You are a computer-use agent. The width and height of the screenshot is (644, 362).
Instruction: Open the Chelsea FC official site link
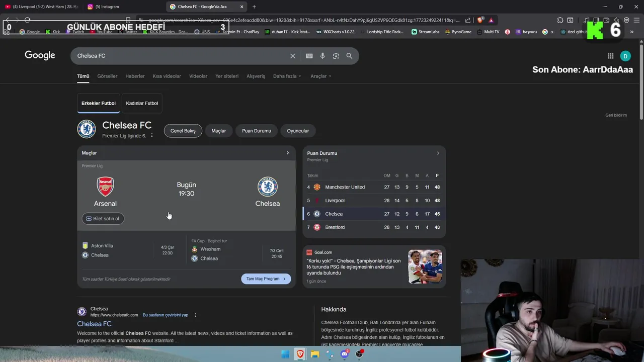point(94,324)
